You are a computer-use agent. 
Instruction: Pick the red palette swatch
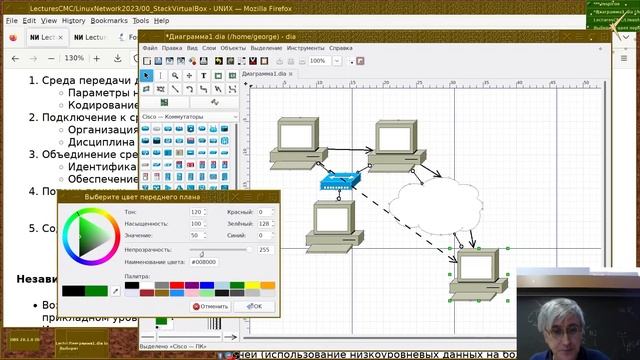pos(177,285)
